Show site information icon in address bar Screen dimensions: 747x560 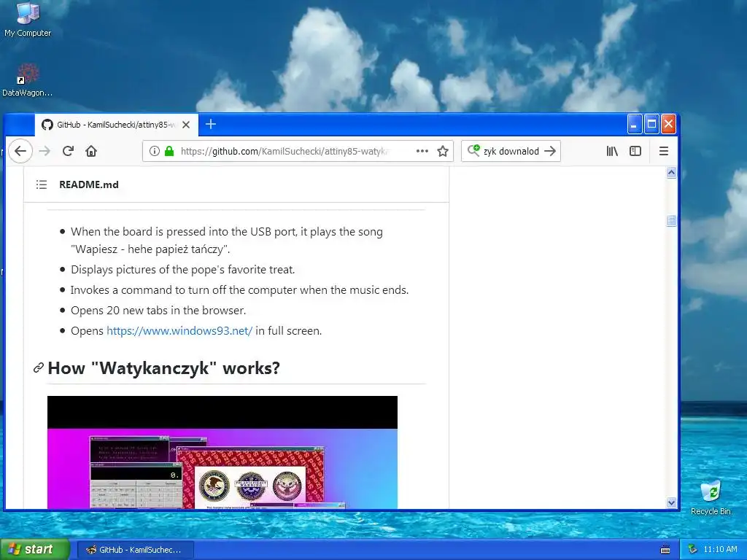pos(155,151)
